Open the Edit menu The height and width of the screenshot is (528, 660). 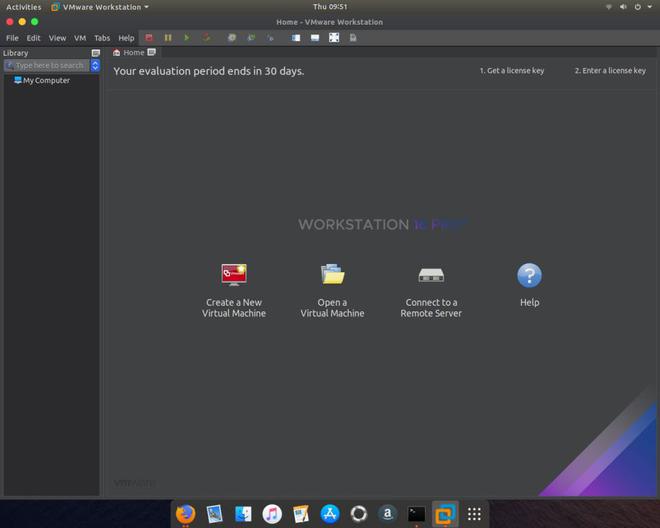pos(33,38)
